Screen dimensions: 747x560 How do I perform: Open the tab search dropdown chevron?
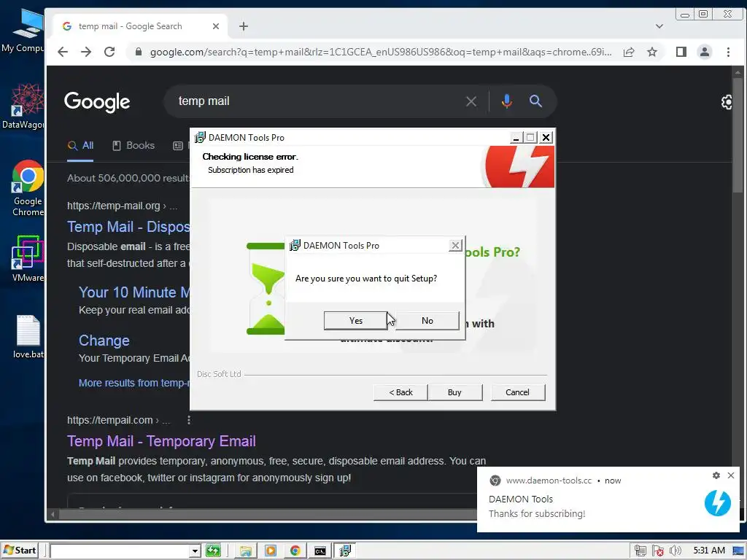[x=659, y=26]
